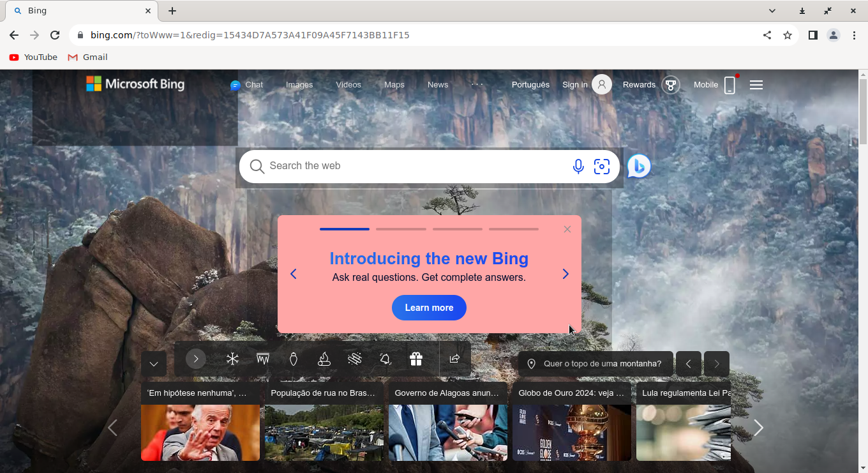
Task: Go to next slide in Bing popup
Action: 565,274
